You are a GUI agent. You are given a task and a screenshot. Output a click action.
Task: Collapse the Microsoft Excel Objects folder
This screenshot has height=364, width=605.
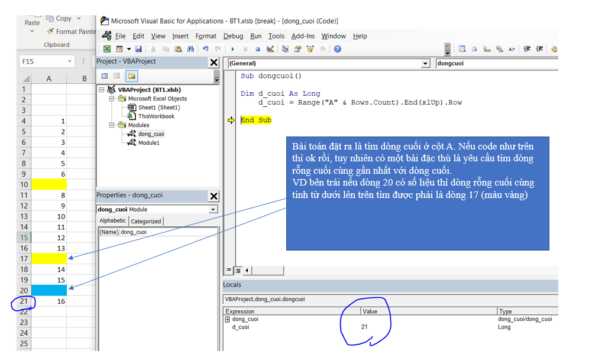point(112,98)
